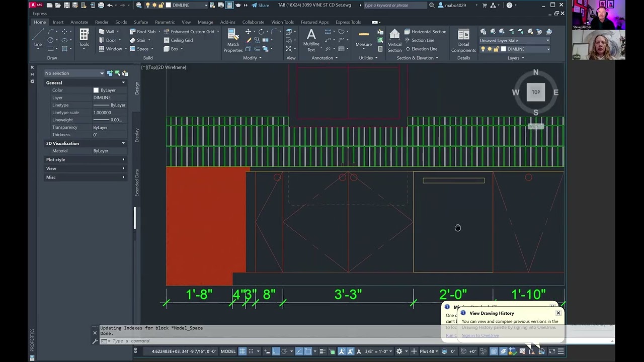This screenshot has height=362, width=644.
Task: Click the Match Properties icon
Action: point(233,40)
